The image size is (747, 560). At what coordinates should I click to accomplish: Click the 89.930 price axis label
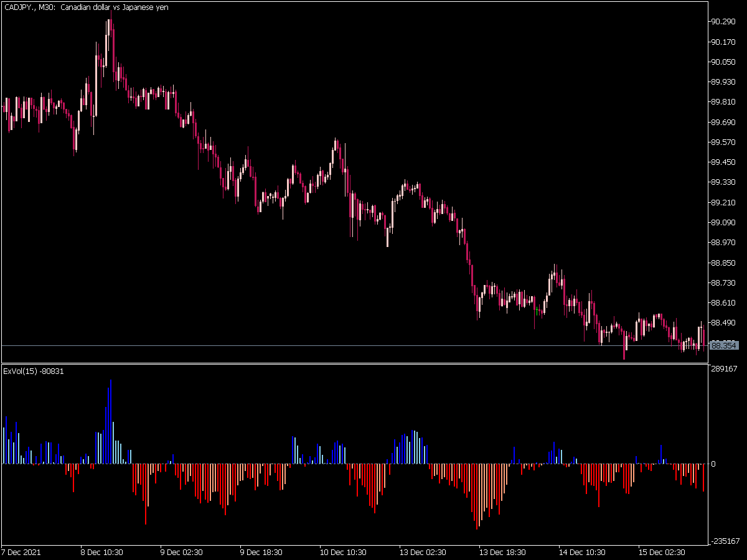click(723, 82)
